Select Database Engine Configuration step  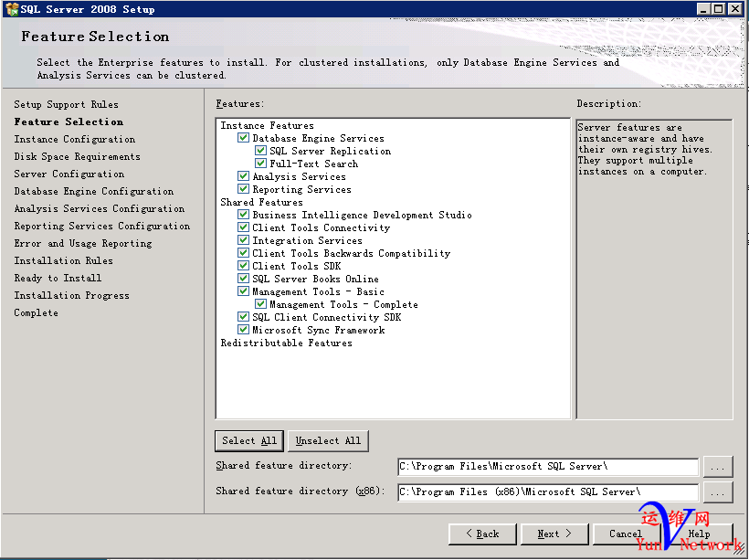pos(93,191)
